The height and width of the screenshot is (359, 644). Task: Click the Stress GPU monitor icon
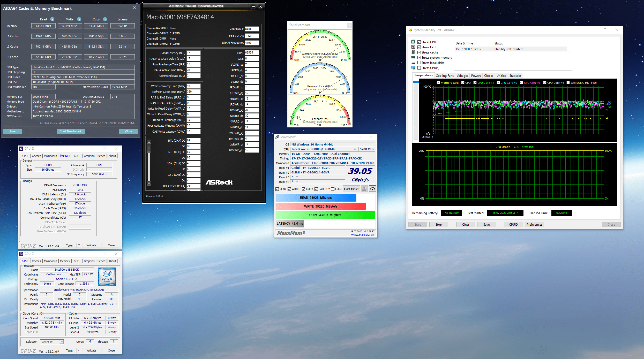point(413,68)
